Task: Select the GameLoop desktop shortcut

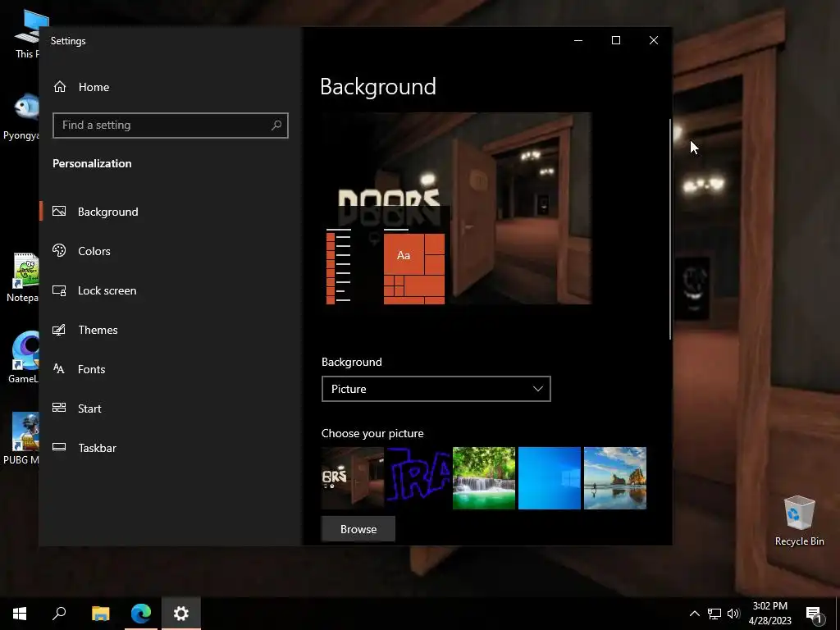Action: pos(24,358)
